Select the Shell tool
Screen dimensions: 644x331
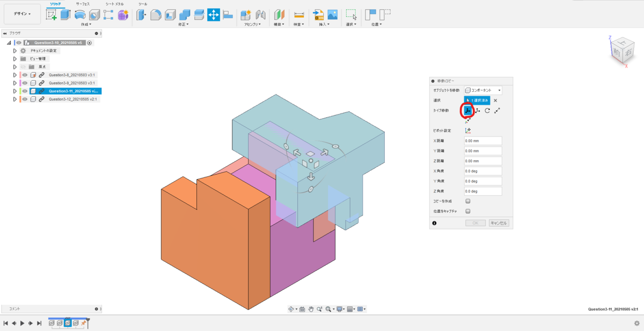pyautogui.click(x=170, y=15)
